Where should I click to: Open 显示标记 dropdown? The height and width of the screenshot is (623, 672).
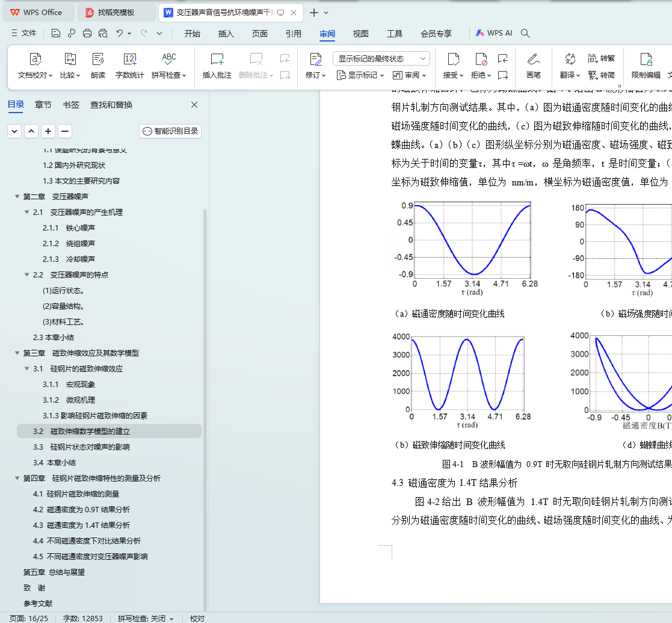[360, 75]
